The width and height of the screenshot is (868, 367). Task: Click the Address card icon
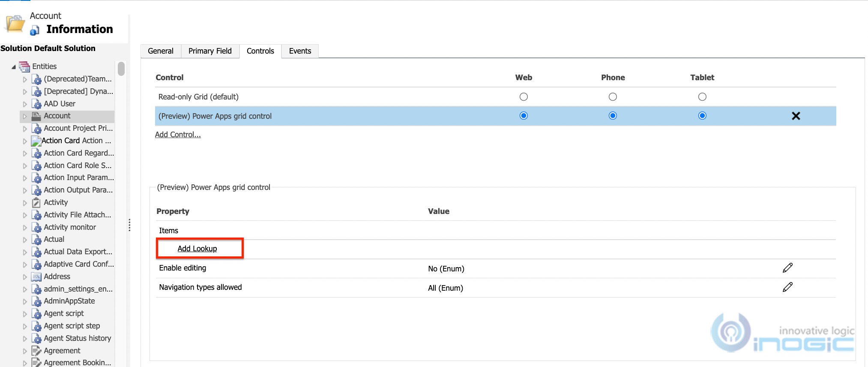37,277
